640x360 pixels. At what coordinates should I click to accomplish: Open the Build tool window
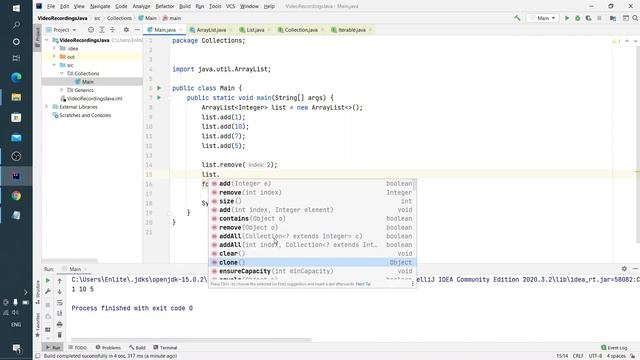pyautogui.click(x=138, y=347)
